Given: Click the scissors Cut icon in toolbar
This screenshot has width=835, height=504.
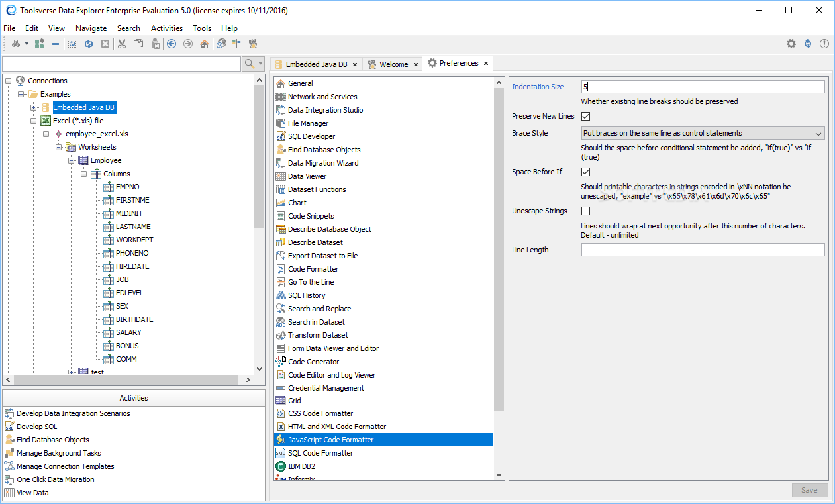Looking at the screenshot, I should click(x=122, y=44).
